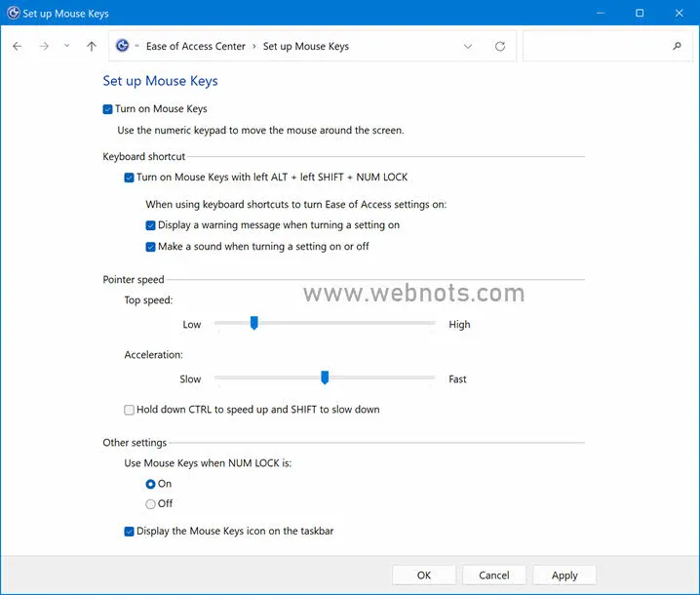Click the search magnifier icon
Screen dimensions: 700x595
[x=678, y=46]
